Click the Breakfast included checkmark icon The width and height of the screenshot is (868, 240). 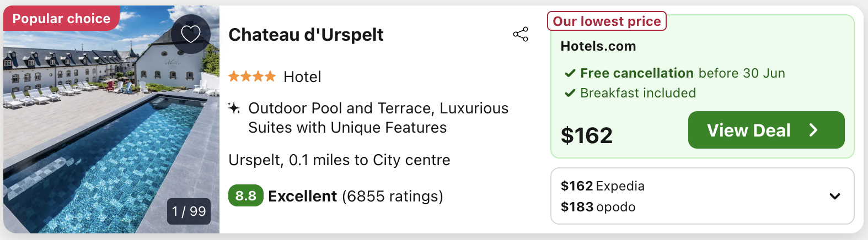pyautogui.click(x=570, y=93)
